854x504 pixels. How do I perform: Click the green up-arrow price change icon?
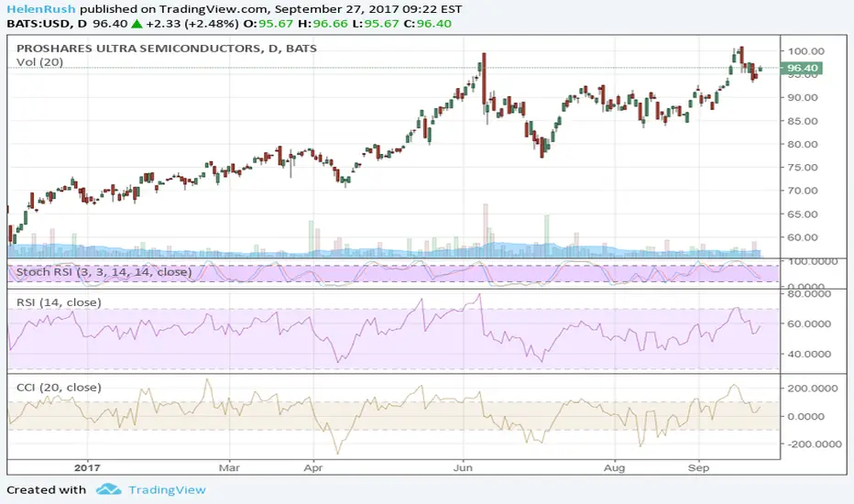tap(137, 24)
